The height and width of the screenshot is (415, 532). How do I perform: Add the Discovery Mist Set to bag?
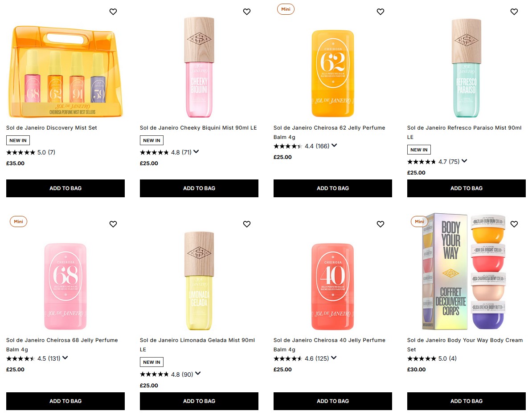pos(65,188)
